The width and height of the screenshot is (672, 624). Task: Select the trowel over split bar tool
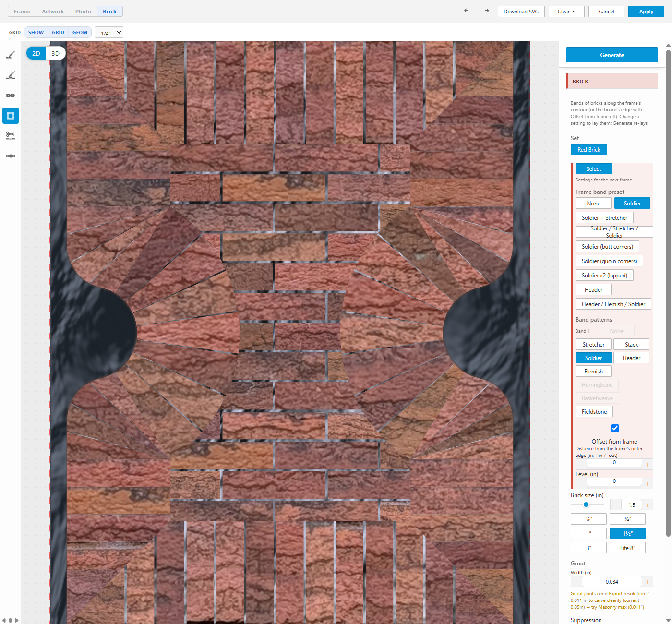(x=11, y=75)
